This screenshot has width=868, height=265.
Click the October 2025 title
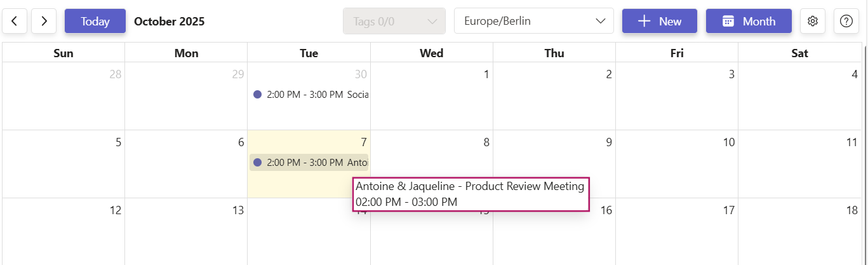(170, 22)
